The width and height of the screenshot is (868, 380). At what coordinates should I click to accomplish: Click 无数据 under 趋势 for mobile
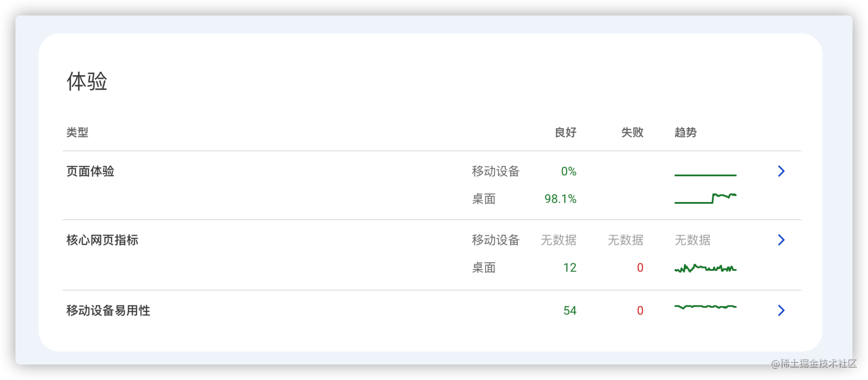click(692, 240)
